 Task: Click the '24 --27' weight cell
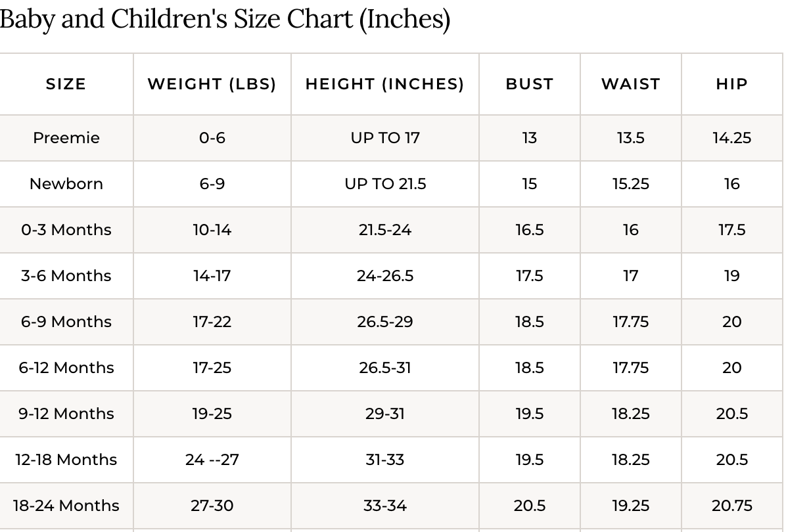pos(212,460)
